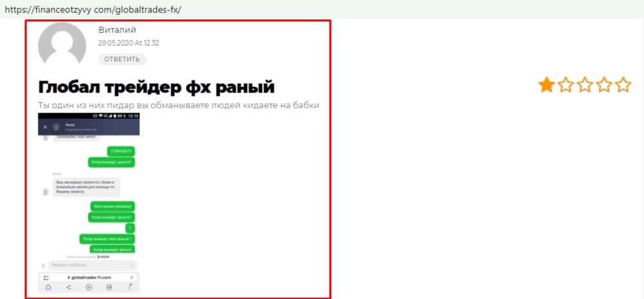The width and height of the screenshot is (644, 299).
Task: Click the ОТВЕТИТЬ reply button
Action: click(122, 59)
